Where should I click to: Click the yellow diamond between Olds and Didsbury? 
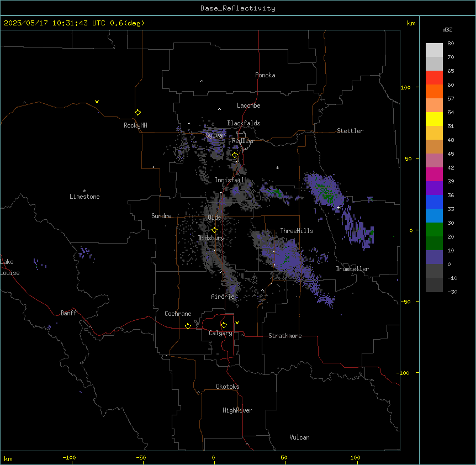[x=215, y=230]
